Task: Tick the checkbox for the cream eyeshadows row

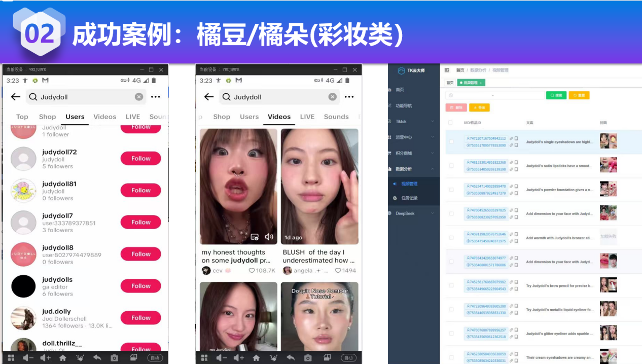Action: coord(451,357)
